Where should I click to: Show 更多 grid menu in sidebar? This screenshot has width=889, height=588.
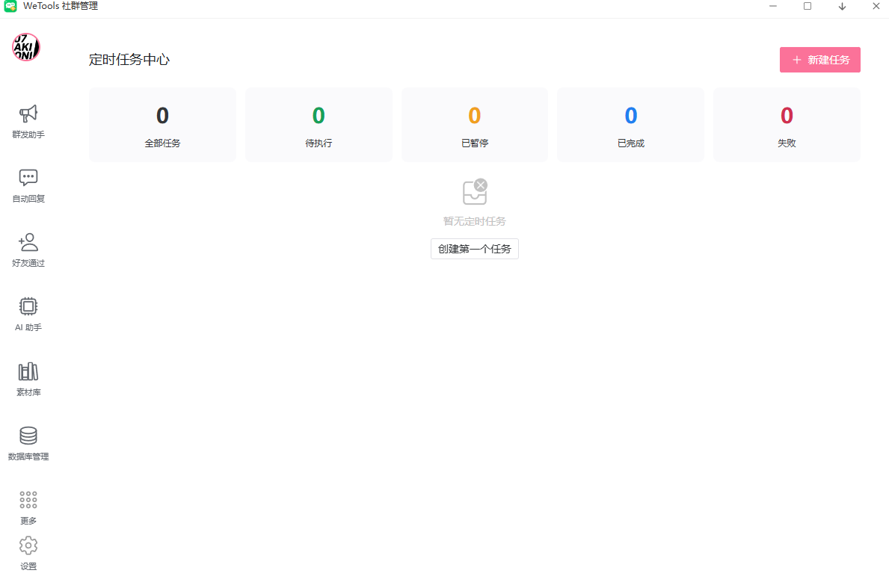pos(28,501)
